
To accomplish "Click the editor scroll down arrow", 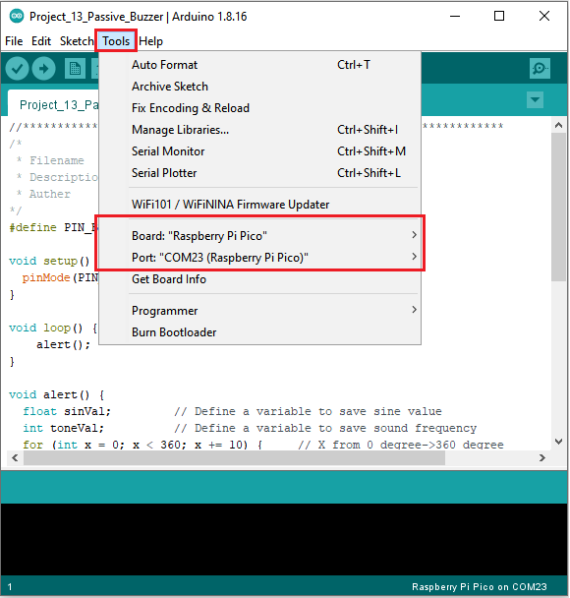I will [558, 442].
